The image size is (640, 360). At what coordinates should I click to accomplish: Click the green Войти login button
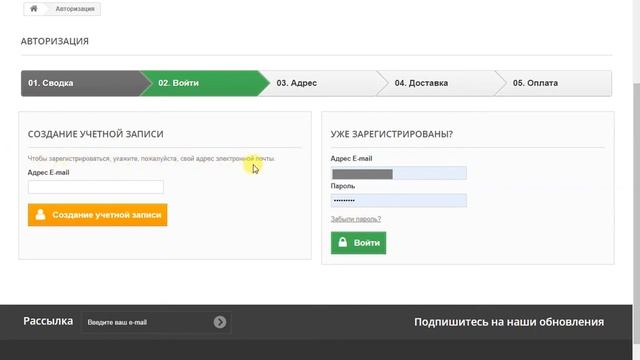[358, 243]
